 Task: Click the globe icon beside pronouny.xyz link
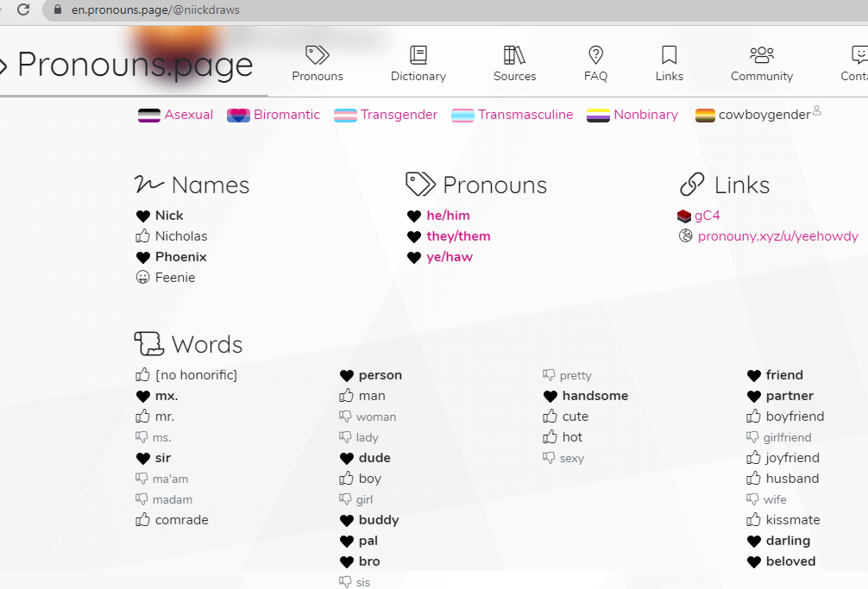685,236
